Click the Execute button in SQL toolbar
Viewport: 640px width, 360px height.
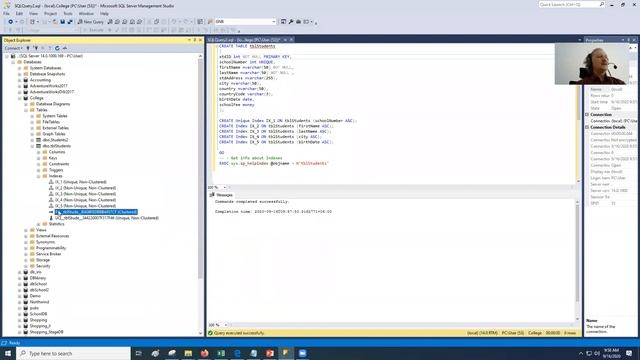93,30
